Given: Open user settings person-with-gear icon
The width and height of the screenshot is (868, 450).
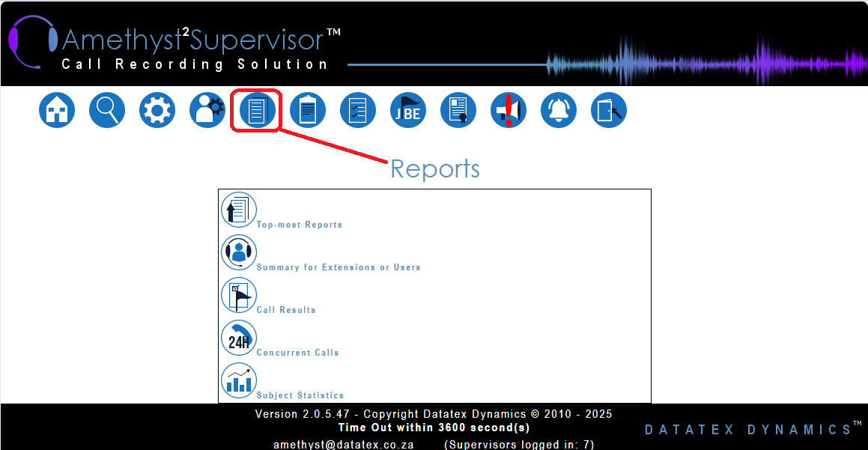Looking at the screenshot, I should [207, 111].
